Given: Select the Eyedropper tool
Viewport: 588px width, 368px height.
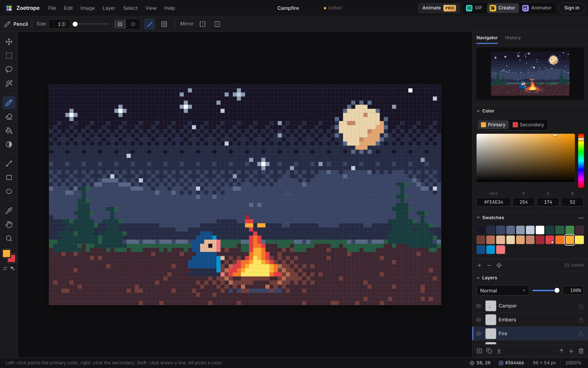Looking at the screenshot, I should tap(9, 211).
